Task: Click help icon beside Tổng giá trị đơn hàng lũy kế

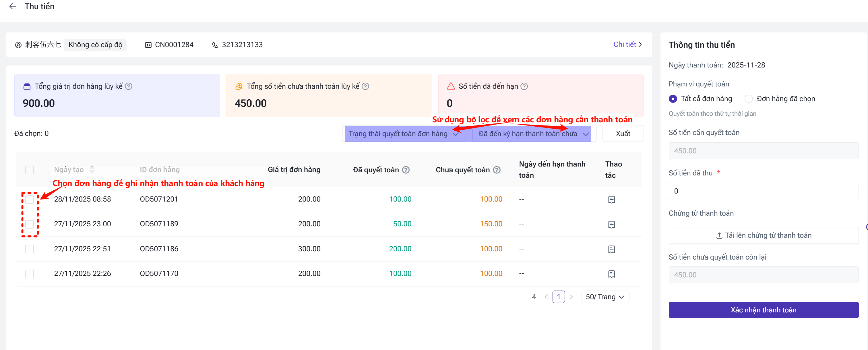Action: [128, 86]
